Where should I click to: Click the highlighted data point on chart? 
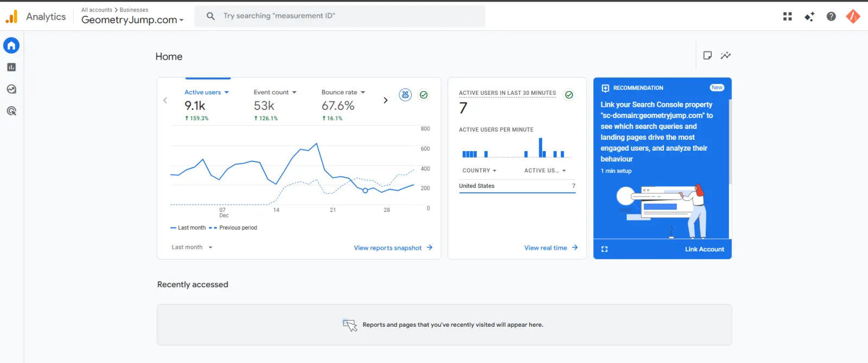coord(365,190)
